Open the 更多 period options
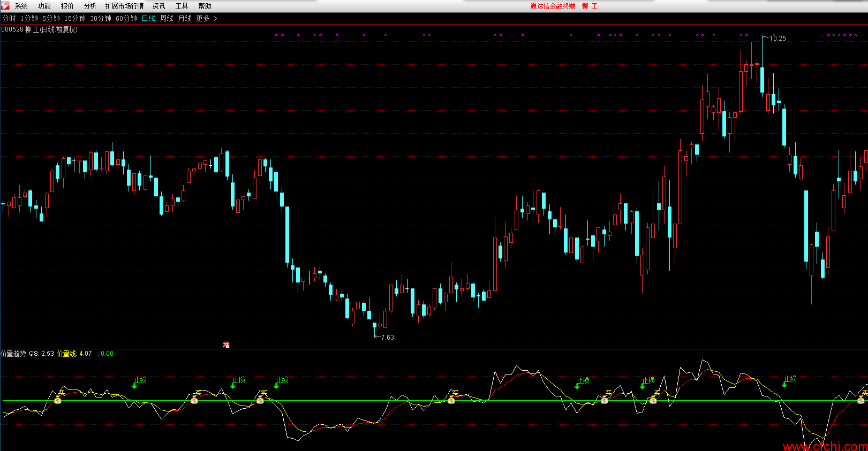Screen dimensions: 868x451 coord(203,18)
